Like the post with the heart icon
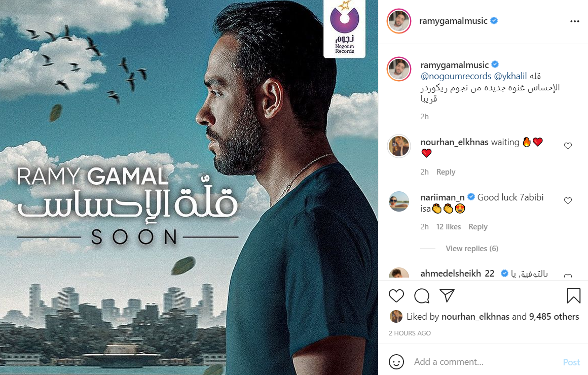588x375 pixels. (x=396, y=296)
